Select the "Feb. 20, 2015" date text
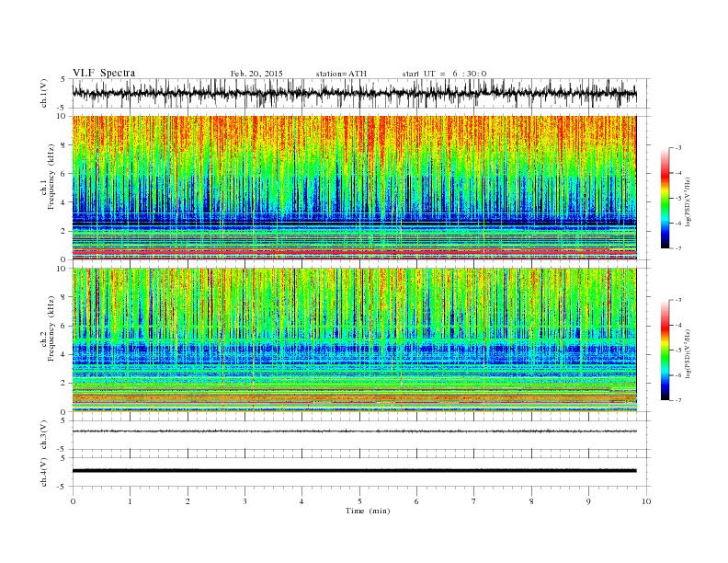 pyautogui.click(x=256, y=74)
